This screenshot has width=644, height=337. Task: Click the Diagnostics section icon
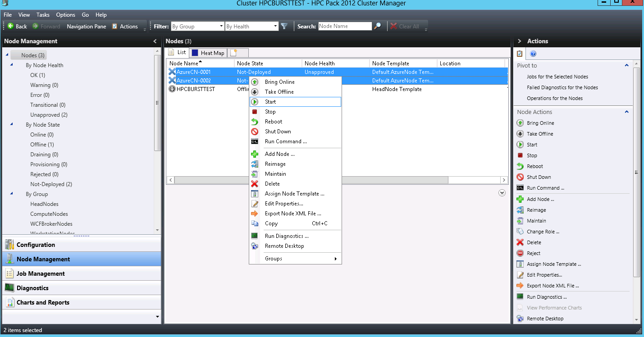[9, 288]
